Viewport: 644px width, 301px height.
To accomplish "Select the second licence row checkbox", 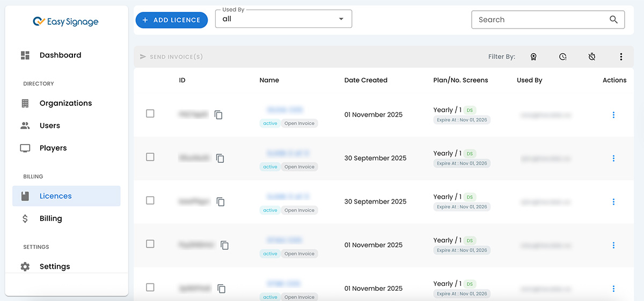I will [x=150, y=157].
